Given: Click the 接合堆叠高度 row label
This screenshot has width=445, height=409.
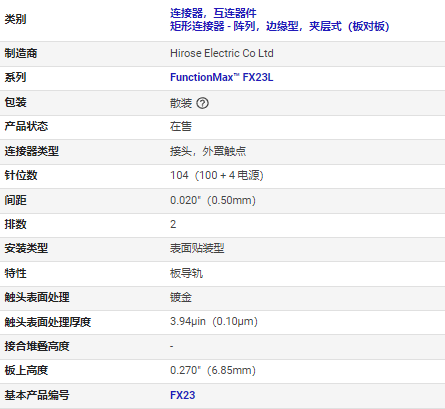Looking at the screenshot, I should [x=37, y=346].
